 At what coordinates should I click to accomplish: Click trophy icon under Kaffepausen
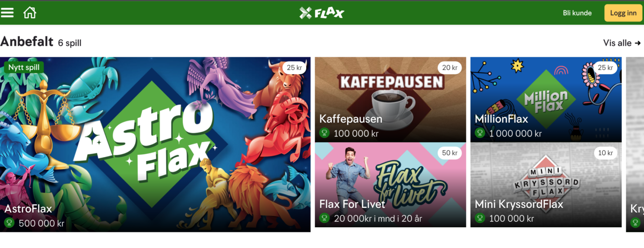[x=324, y=133]
